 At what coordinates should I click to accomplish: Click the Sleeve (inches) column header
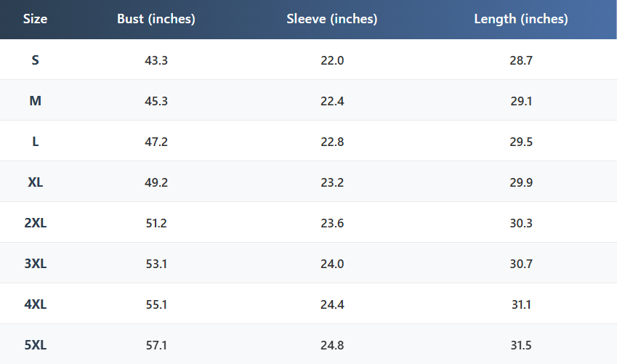pyautogui.click(x=332, y=20)
